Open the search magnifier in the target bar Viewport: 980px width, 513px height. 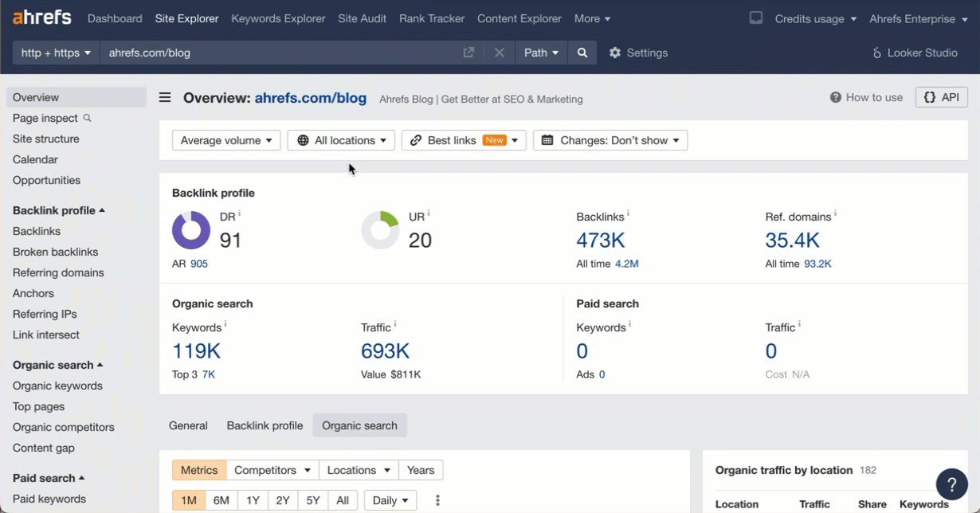(582, 53)
